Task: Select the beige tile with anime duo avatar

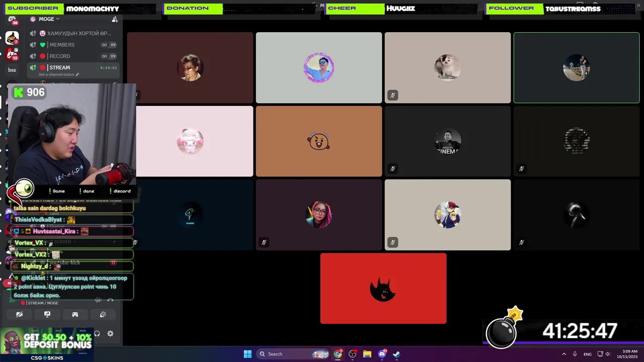Action: click(x=448, y=215)
